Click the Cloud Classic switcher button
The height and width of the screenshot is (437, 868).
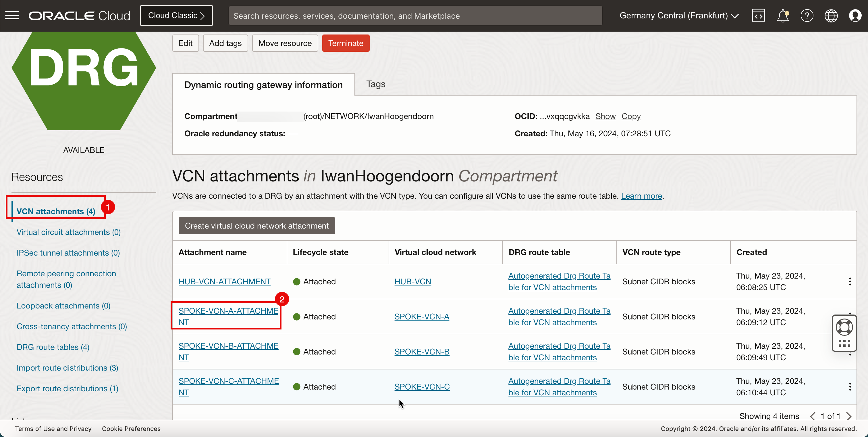tap(176, 16)
